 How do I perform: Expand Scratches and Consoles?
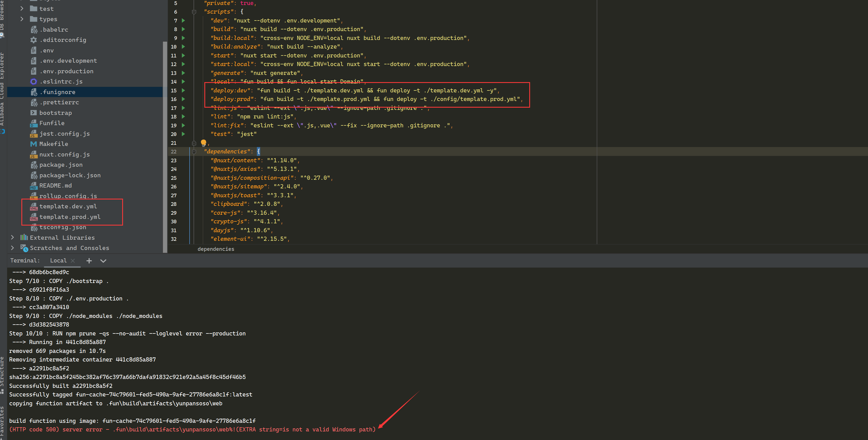12,248
